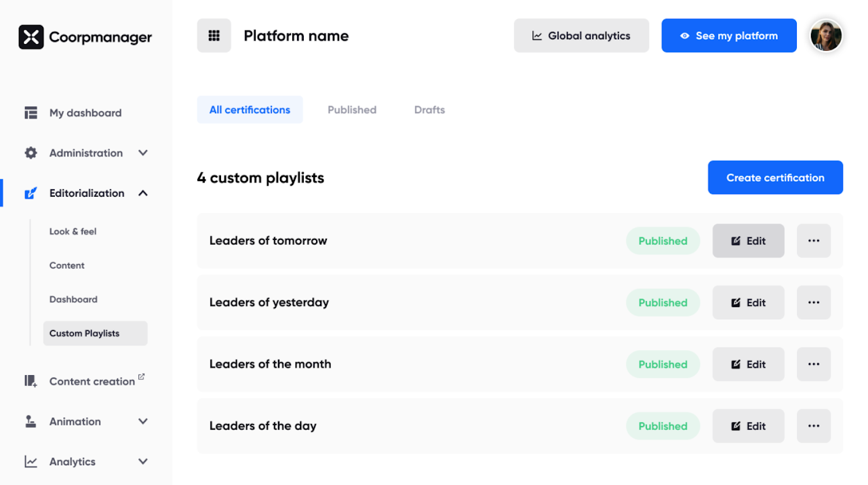Open more options for Leaders of yesterday

(814, 303)
